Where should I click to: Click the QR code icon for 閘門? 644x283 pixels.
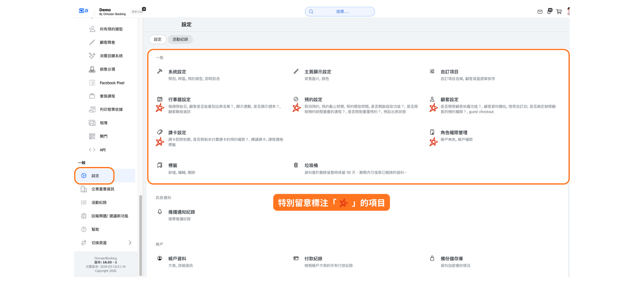[x=92, y=136]
